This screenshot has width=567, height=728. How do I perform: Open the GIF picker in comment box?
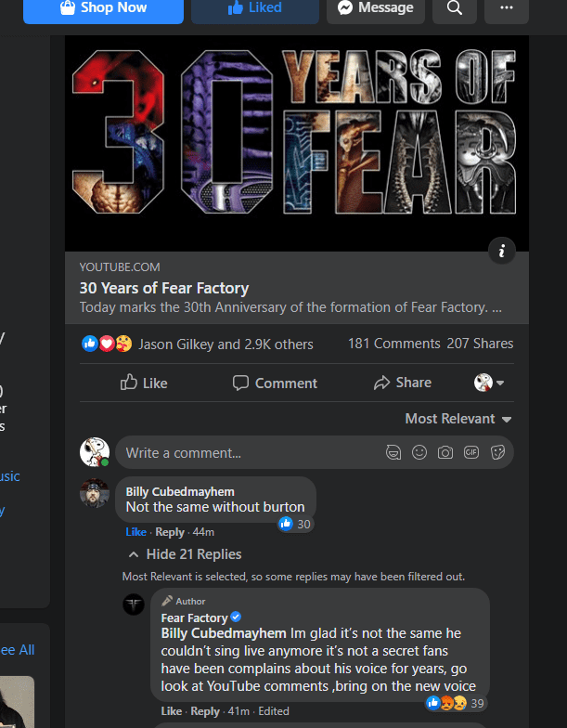[470, 452]
